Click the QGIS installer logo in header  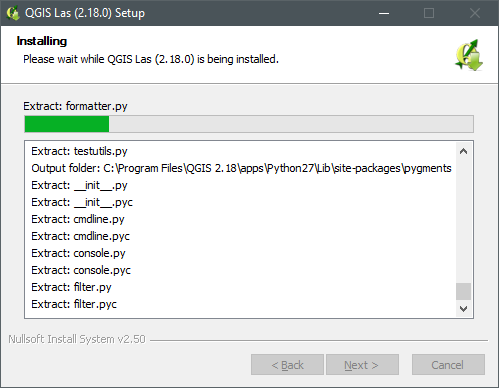click(469, 55)
